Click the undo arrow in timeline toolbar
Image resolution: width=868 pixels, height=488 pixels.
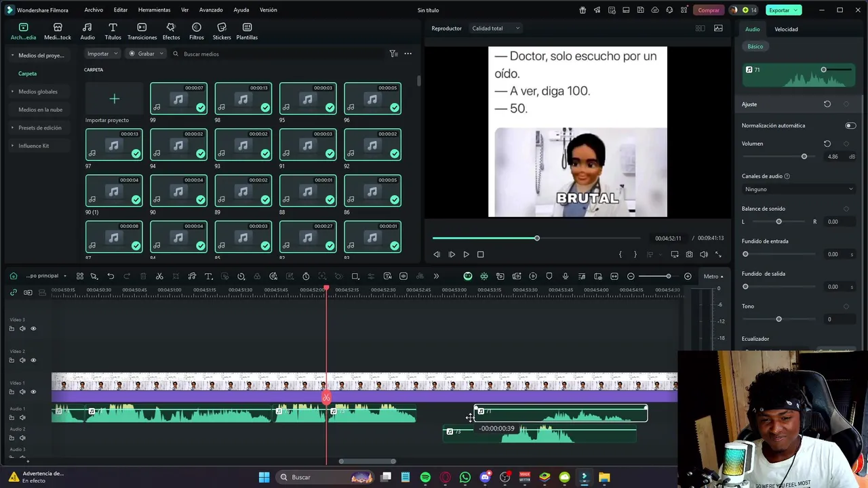111,276
